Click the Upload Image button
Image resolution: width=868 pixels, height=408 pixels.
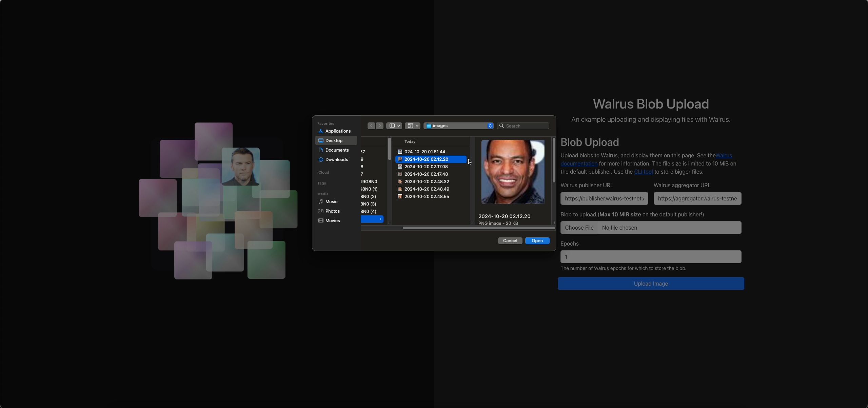650,284
